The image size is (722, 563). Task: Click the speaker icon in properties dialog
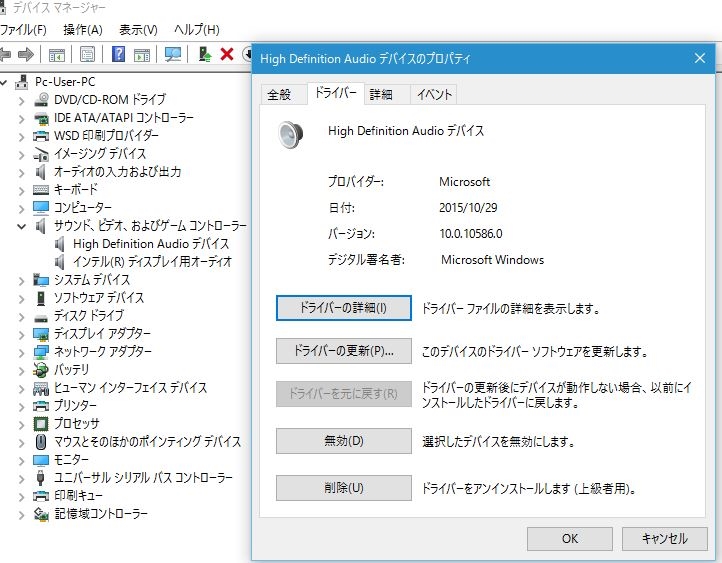[x=291, y=134]
